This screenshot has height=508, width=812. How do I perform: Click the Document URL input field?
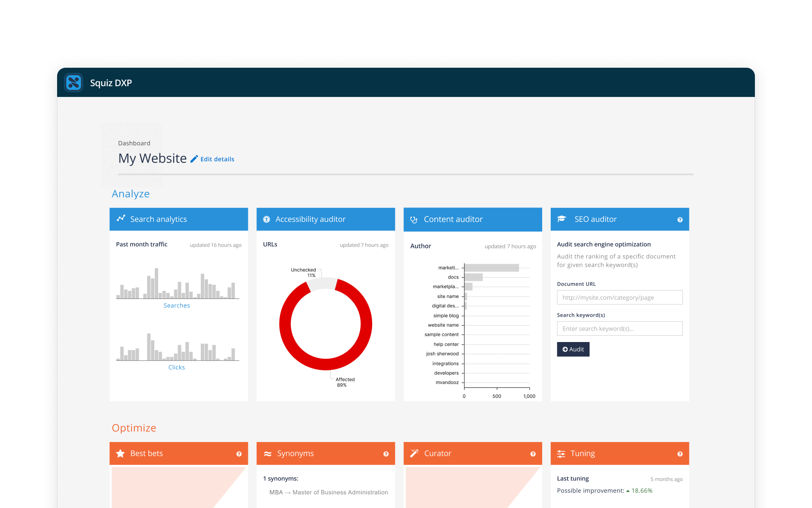click(x=619, y=297)
